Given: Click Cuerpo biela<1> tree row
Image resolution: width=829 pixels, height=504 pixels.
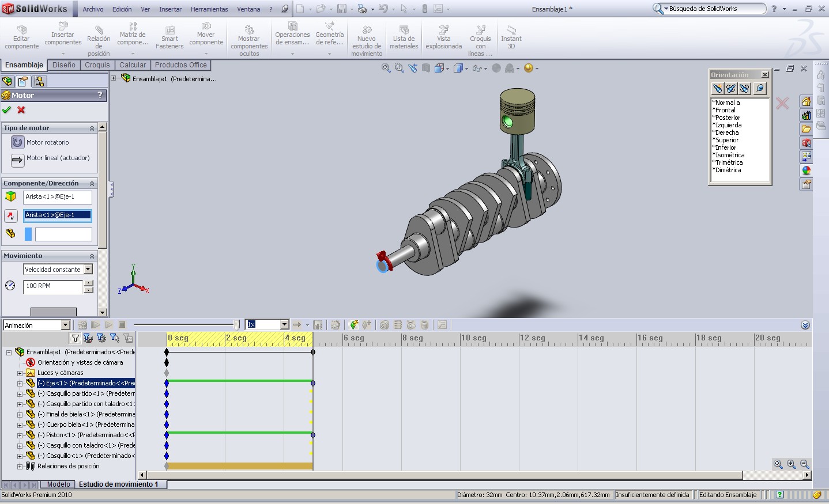Looking at the screenshot, I should click(86, 425).
